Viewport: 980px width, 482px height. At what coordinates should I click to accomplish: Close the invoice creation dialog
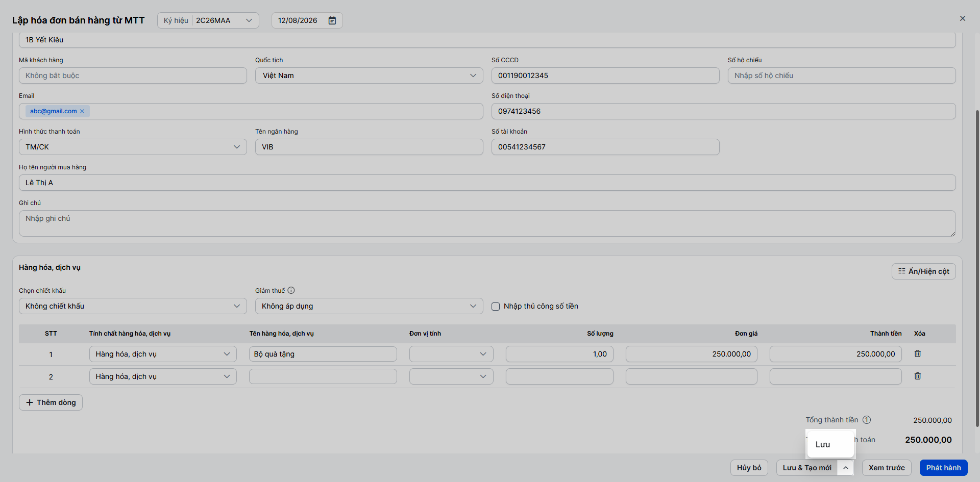click(963, 18)
